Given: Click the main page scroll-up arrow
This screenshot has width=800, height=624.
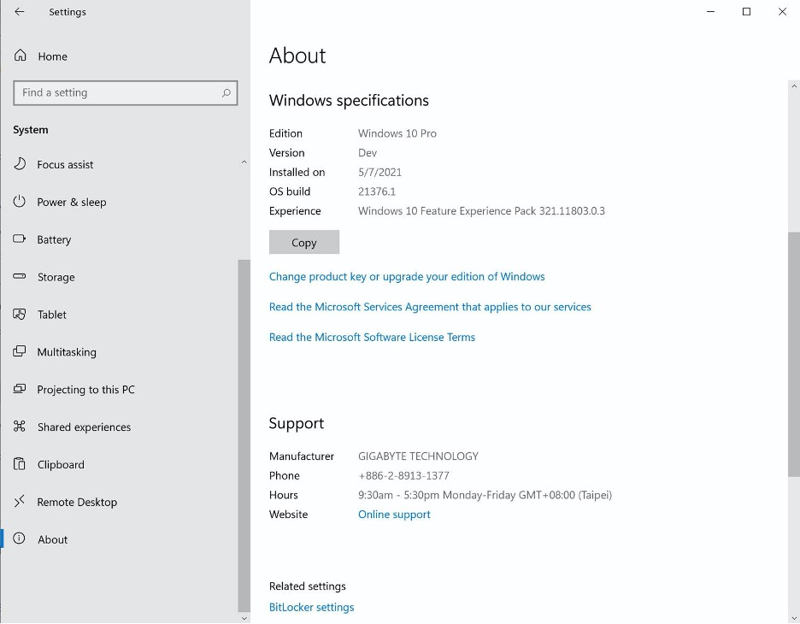Looking at the screenshot, I should click(794, 86).
